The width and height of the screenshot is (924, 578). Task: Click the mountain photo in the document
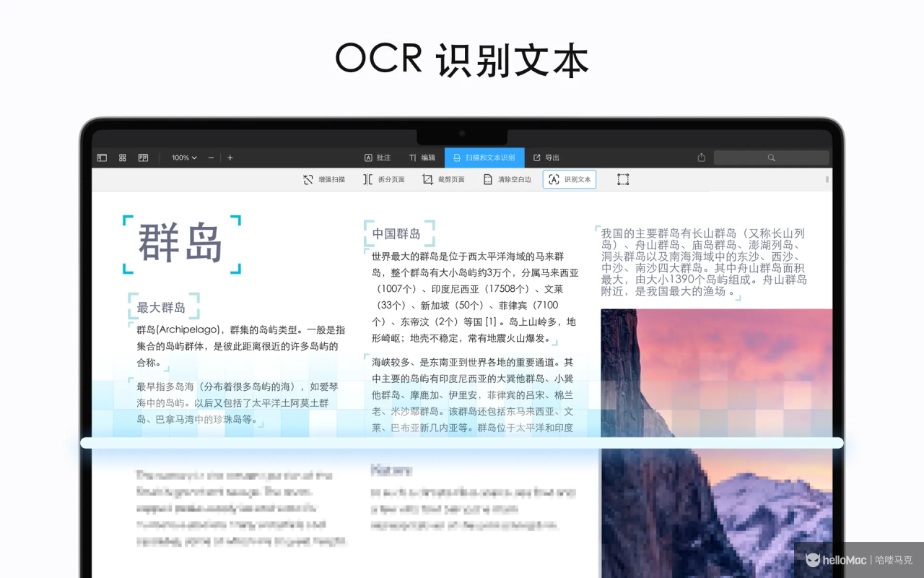click(716, 443)
